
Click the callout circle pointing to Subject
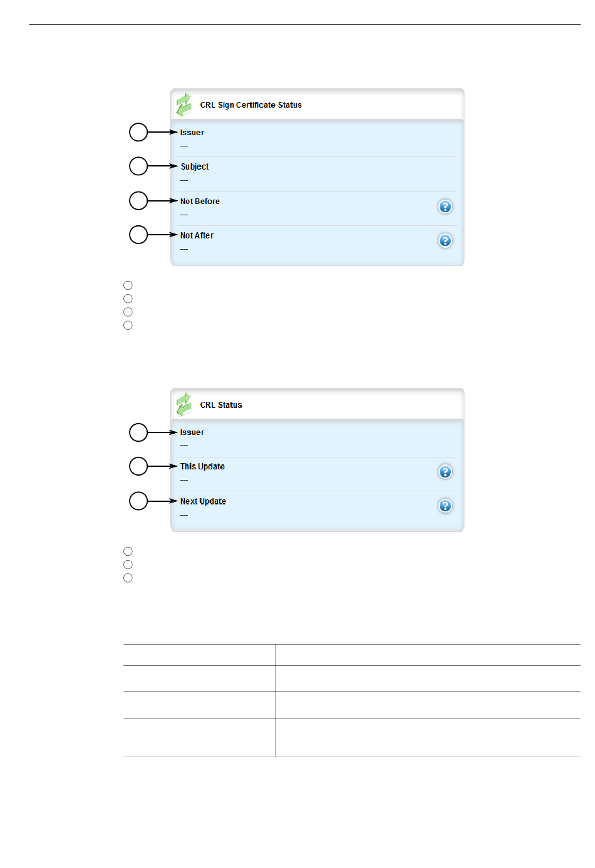[138, 166]
